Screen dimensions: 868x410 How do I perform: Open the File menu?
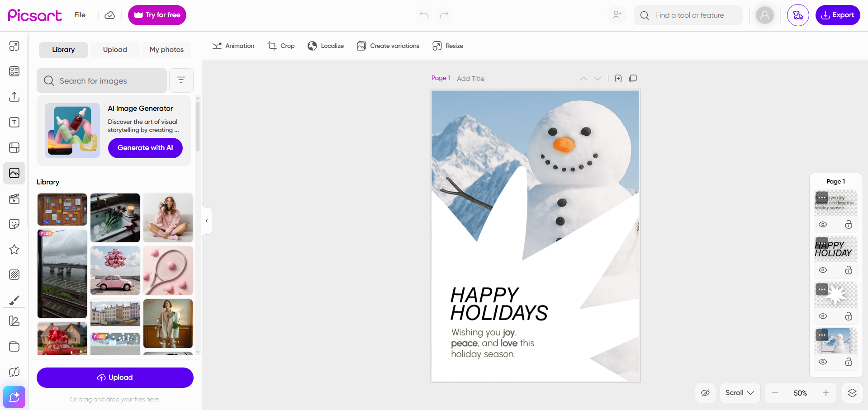click(x=80, y=15)
